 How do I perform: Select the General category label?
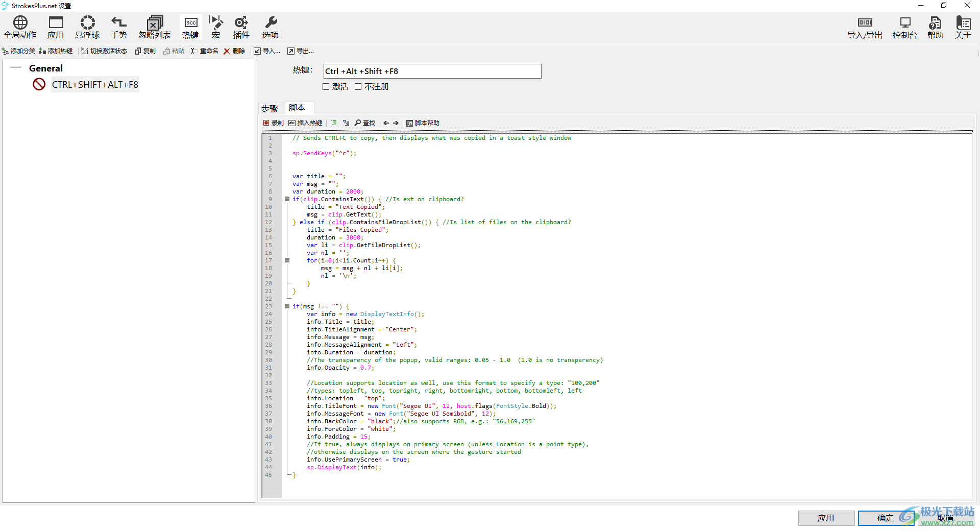(46, 68)
